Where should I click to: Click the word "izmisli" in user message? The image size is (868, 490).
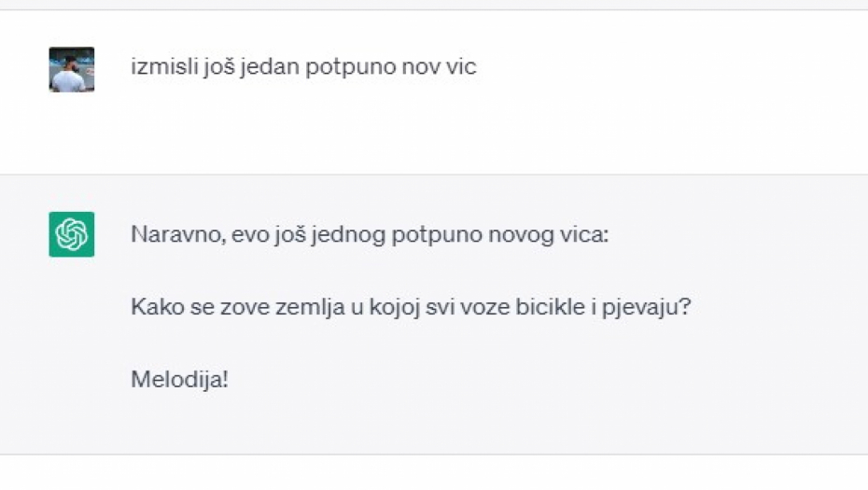[x=161, y=67]
